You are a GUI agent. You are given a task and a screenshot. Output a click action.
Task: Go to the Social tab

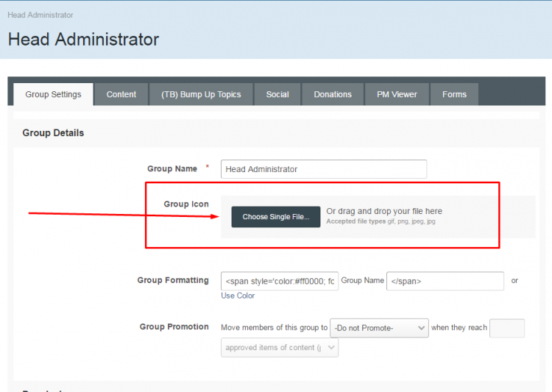[x=277, y=94]
